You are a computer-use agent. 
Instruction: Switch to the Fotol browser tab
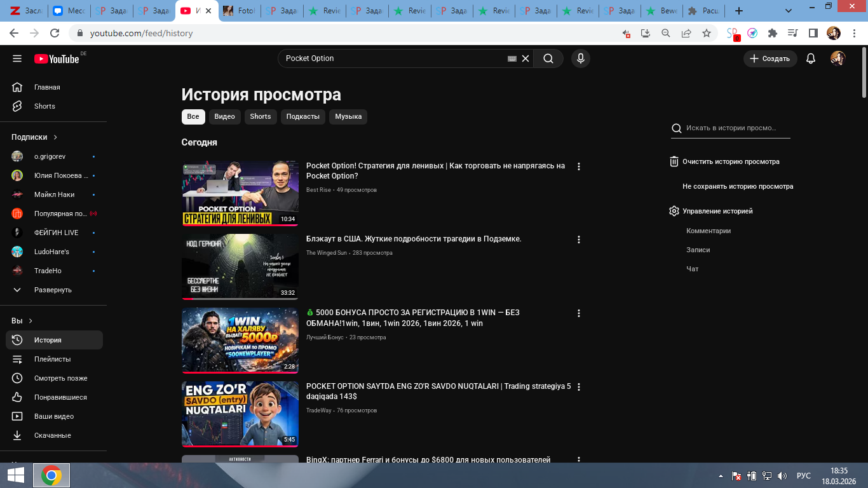[x=239, y=11]
